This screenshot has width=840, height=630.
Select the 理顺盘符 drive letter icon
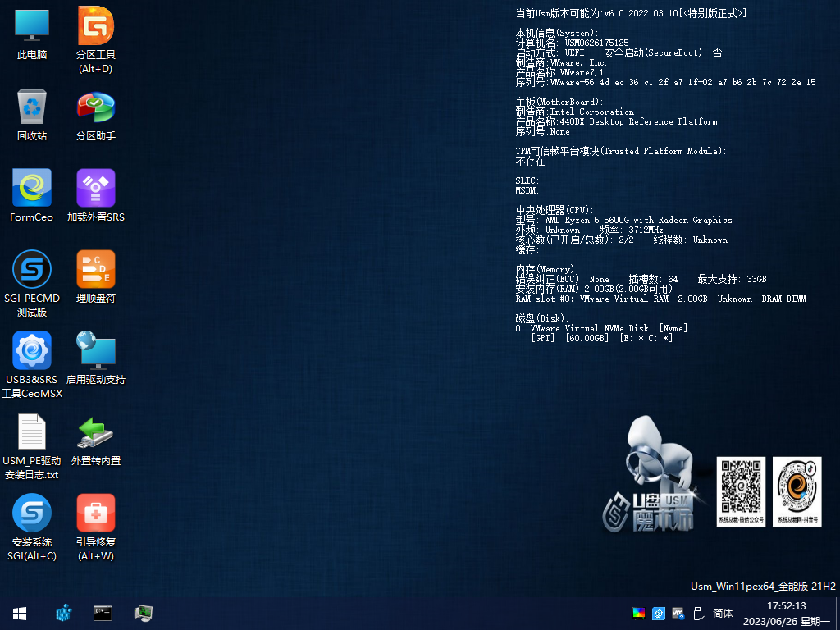[x=96, y=277]
